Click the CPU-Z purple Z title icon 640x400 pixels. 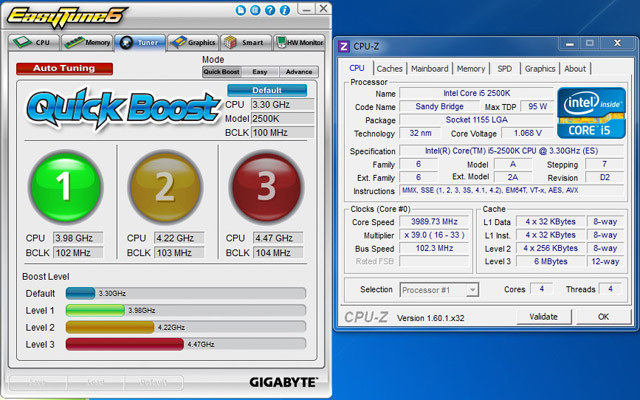click(x=344, y=47)
